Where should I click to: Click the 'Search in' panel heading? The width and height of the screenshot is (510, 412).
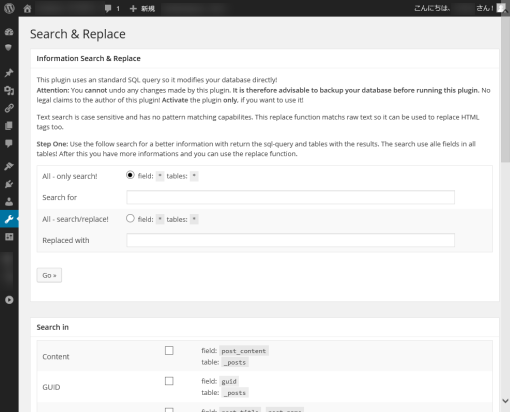point(53,327)
